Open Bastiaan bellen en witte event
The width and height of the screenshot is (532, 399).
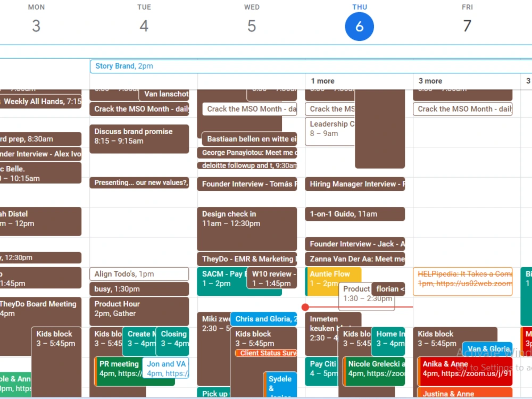coord(250,139)
